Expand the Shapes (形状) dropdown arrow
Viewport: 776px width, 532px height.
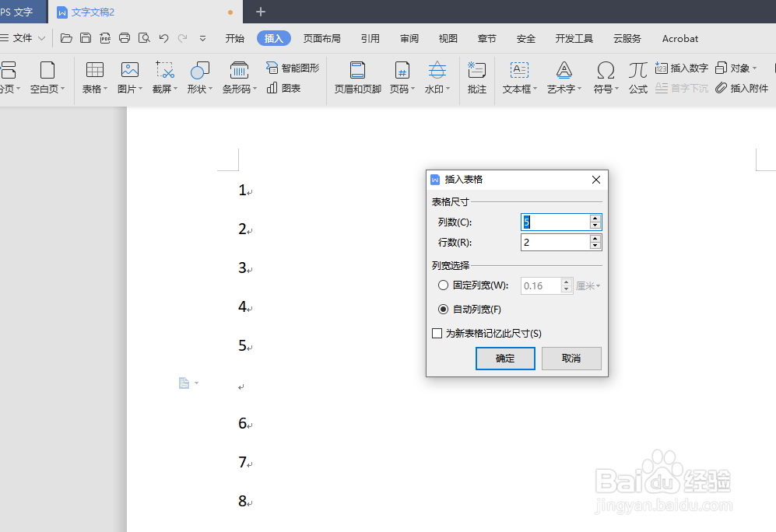point(210,89)
